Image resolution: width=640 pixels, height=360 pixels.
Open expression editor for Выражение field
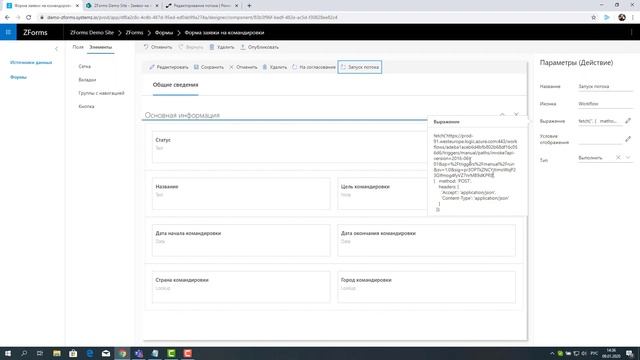click(x=628, y=121)
